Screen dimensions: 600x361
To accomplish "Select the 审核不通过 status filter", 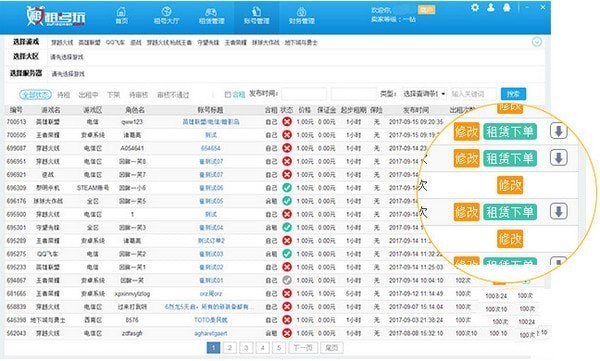I will click(173, 95).
